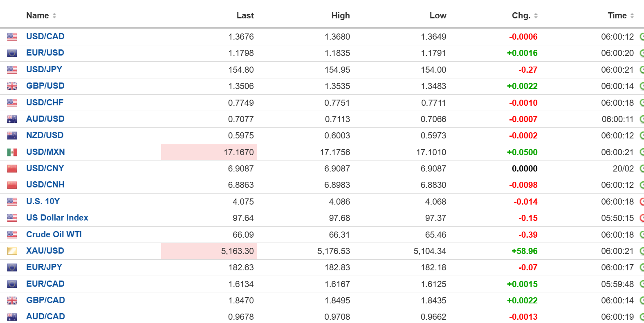
Task: Click the Mexico flag icon beside USD/MXN
Action: [12, 152]
